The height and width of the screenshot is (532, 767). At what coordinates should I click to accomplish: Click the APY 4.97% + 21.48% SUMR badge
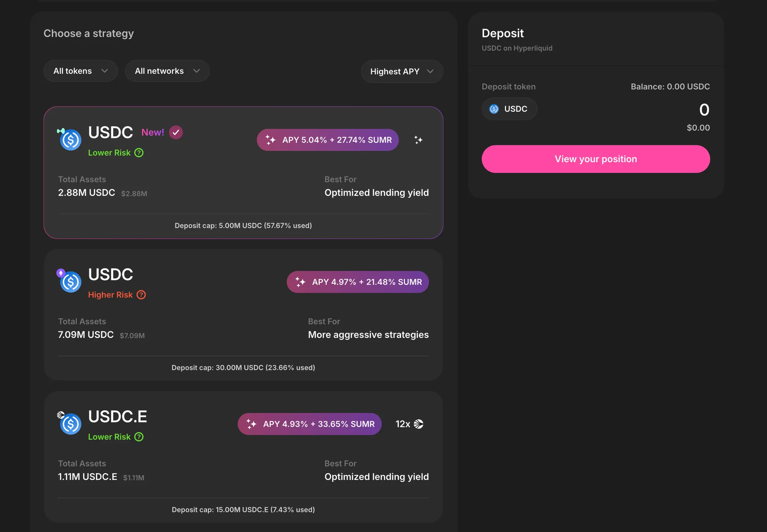357,282
